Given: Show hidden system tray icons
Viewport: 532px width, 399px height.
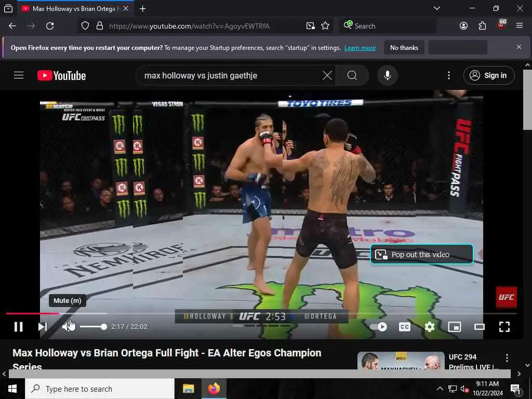Looking at the screenshot, I should 440,389.
